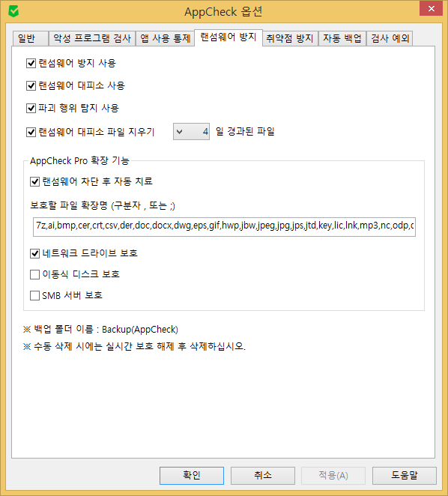Viewport: 448px width, 496px height.
Task: Enable 이동식 디스크 보호 checkbox
Action: pos(34,274)
